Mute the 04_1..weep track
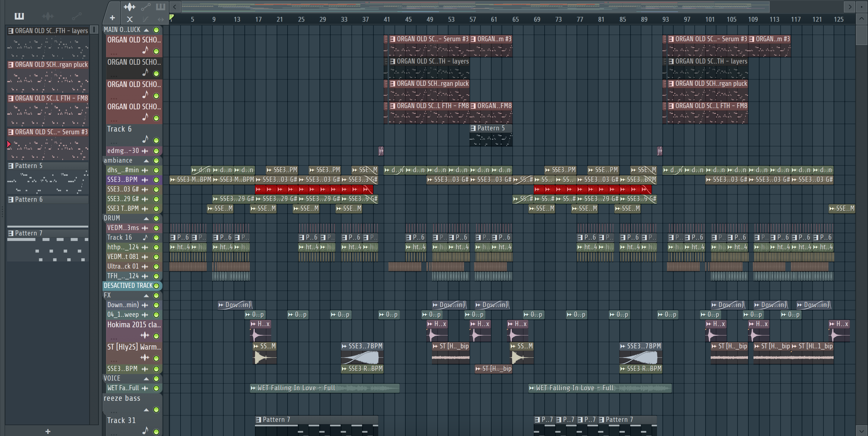This screenshot has height=436, width=868. click(156, 315)
